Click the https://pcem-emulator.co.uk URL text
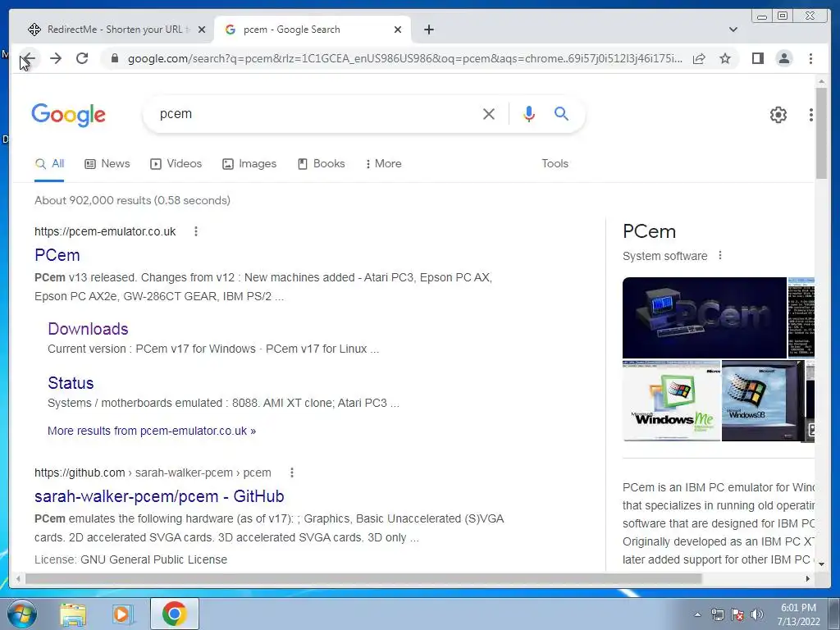840x630 pixels. 105,231
